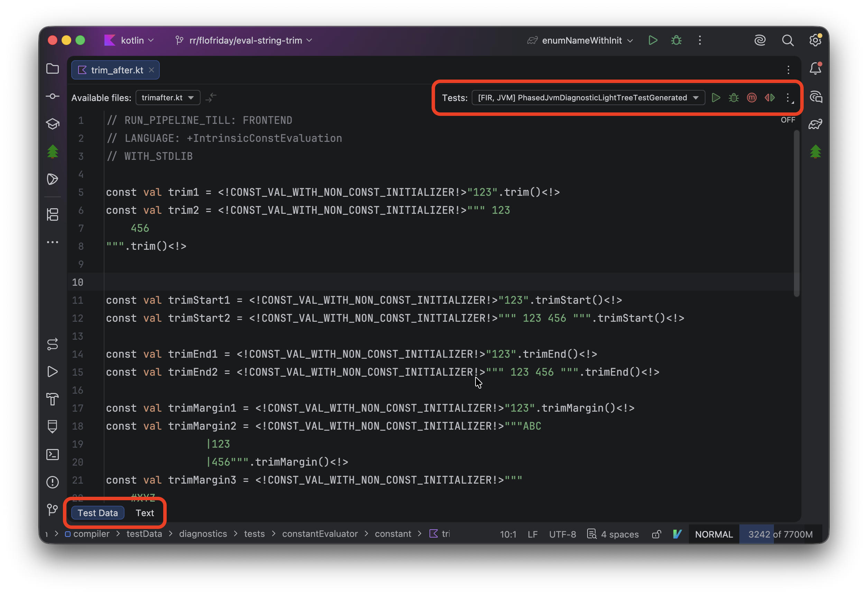Profile the test with the red 'm' icon
868x595 pixels.
click(x=751, y=98)
